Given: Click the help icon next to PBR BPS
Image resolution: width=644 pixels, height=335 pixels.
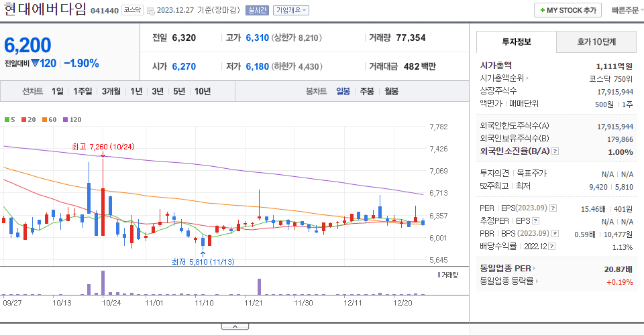Looking at the screenshot, I should (555, 233).
